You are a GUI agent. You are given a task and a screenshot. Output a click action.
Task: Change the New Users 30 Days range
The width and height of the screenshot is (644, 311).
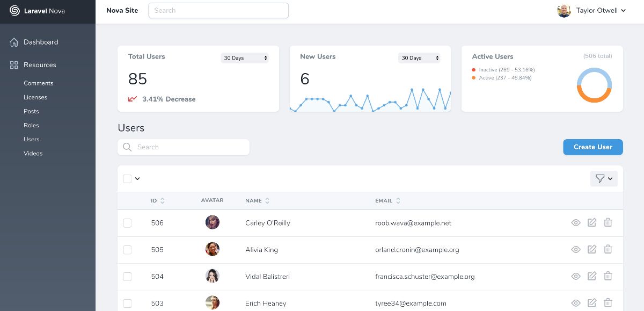(419, 58)
